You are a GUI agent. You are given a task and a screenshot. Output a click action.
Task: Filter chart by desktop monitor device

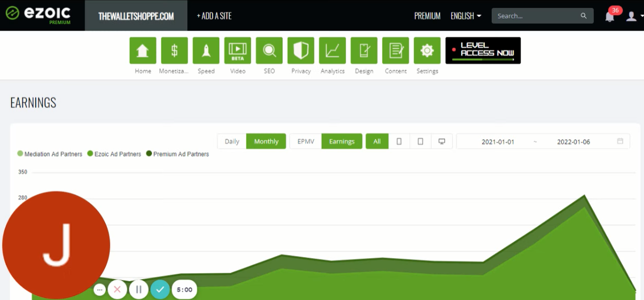pos(442,141)
